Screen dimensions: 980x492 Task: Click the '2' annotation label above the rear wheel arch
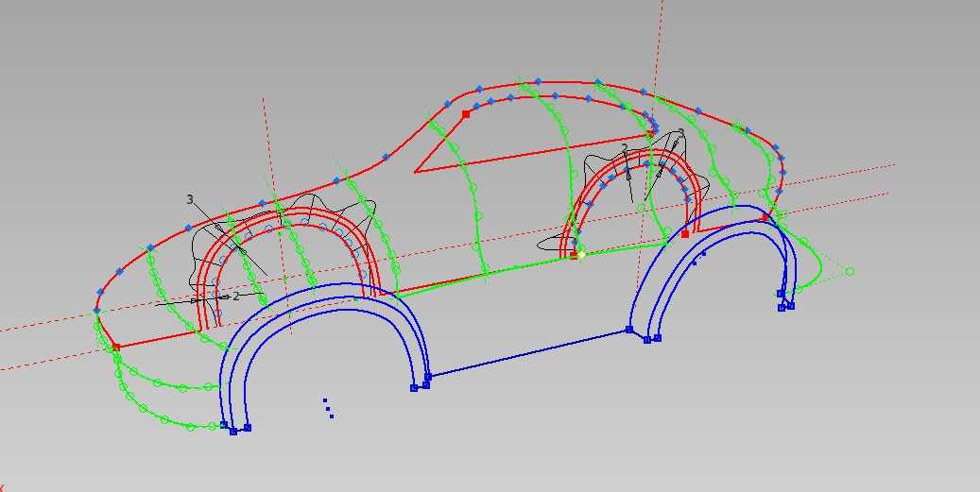coord(625,148)
